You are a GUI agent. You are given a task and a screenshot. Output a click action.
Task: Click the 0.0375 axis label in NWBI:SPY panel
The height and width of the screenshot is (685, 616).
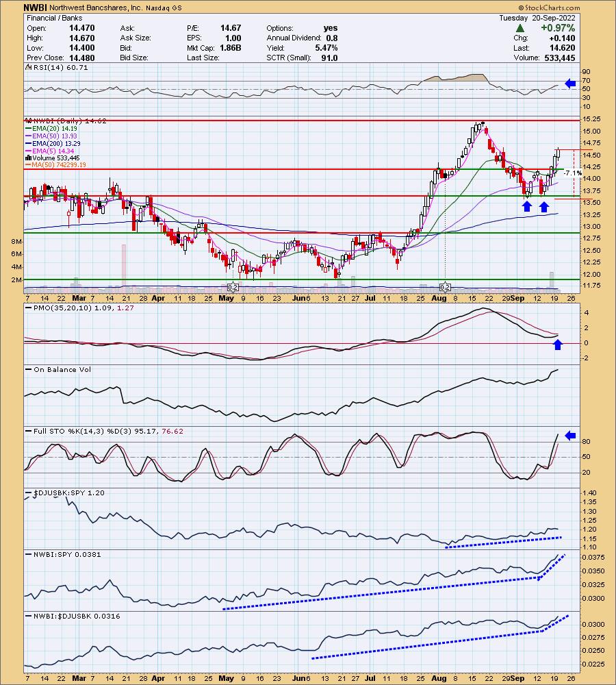(593, 557)
